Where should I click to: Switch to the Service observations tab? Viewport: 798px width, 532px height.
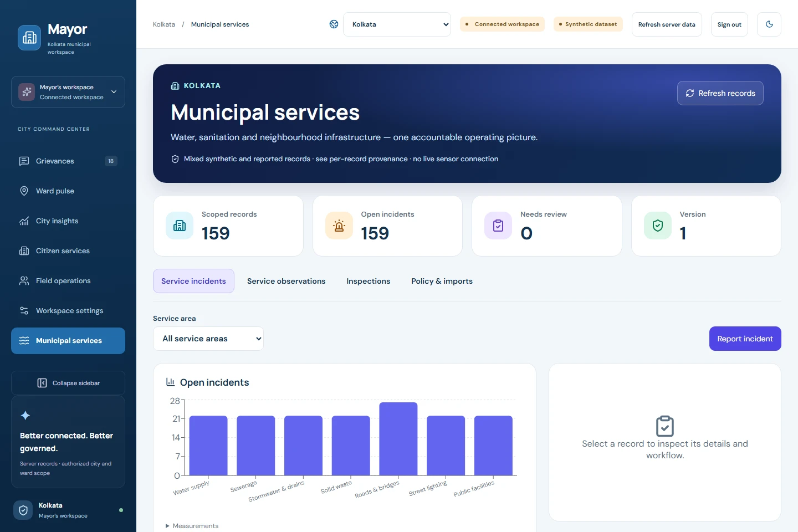tap(286, 281)
